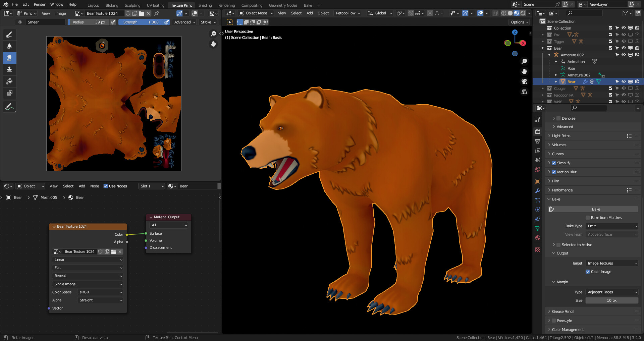Open Output properties with the printer icon
Viewport: 644px width, 341px height.
pyautogui.click(x=538, y=141)
